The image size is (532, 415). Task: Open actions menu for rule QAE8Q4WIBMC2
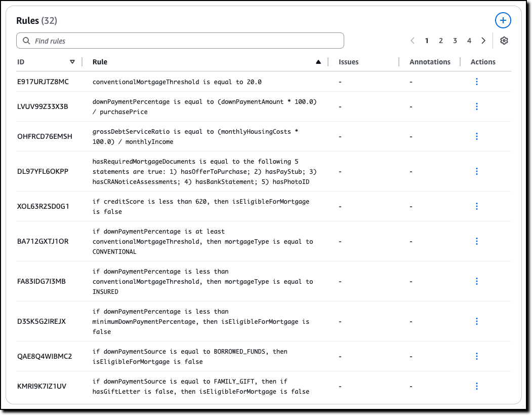click(x=477, y=356)
